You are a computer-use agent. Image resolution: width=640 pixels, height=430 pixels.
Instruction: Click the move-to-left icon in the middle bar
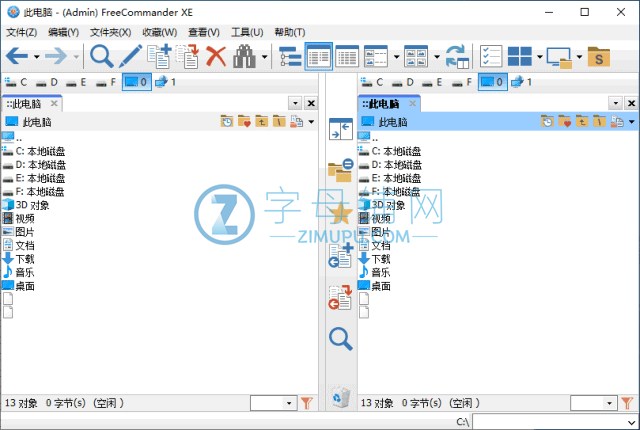[341, 297]
